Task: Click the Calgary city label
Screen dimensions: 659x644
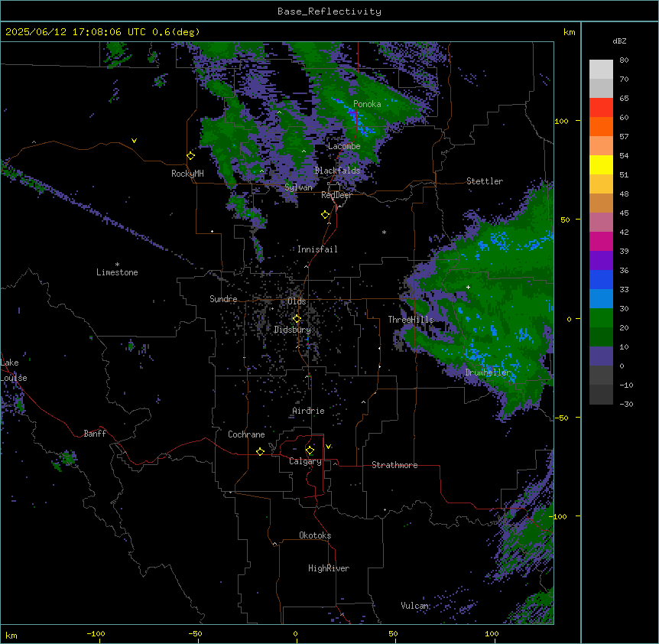Action: (306, 461)
